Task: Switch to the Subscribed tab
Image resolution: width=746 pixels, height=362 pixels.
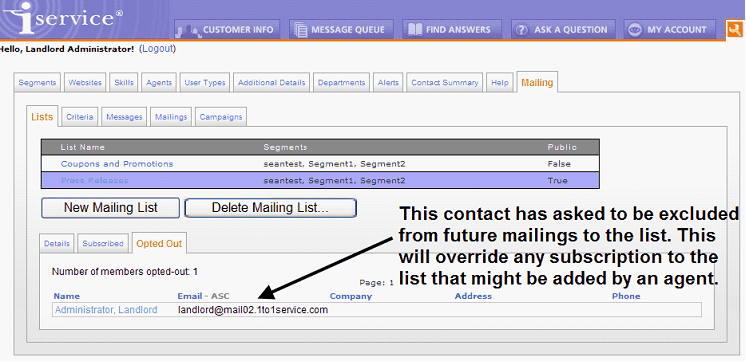Action: (103, 243)
